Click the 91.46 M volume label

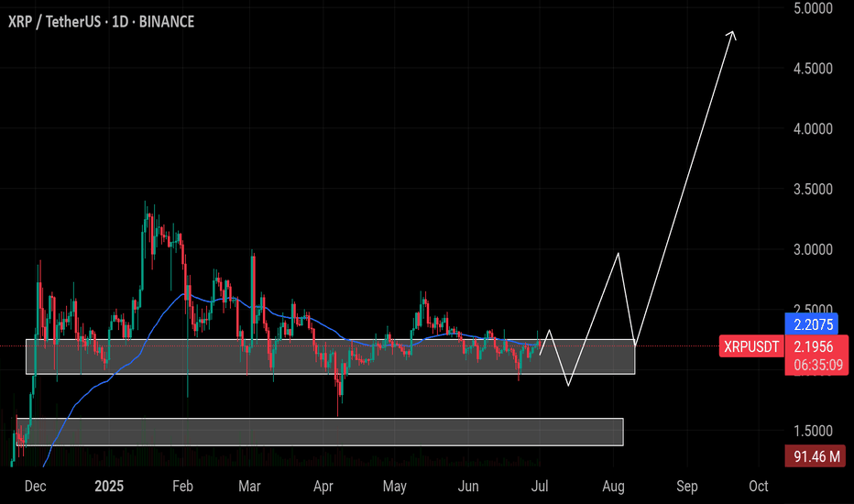point(816,456)
